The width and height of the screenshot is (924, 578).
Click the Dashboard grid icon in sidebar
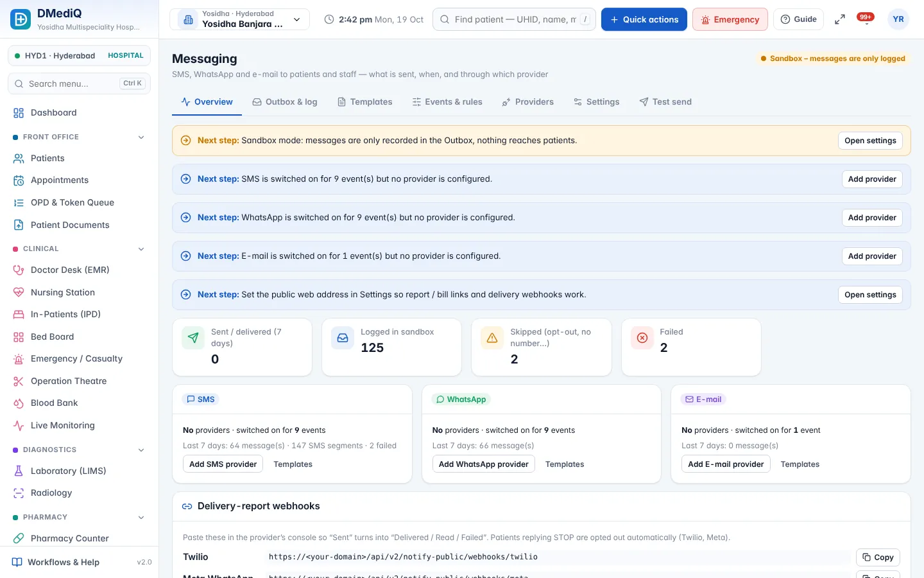[19, 113]
